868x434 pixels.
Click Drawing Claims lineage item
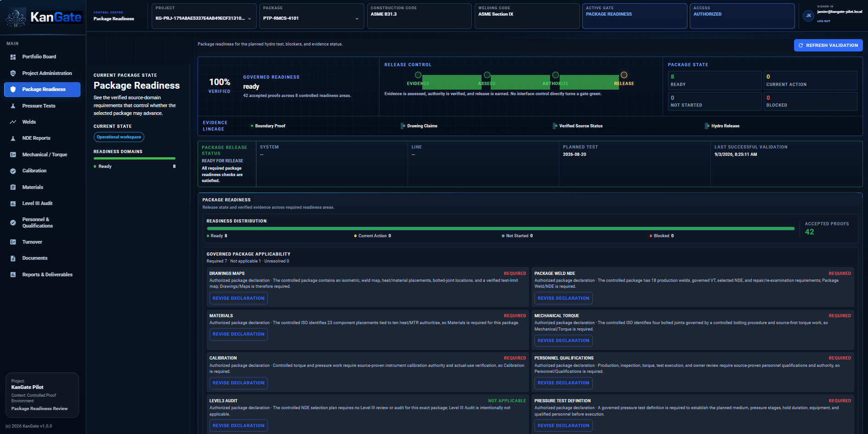pos(420,126)
